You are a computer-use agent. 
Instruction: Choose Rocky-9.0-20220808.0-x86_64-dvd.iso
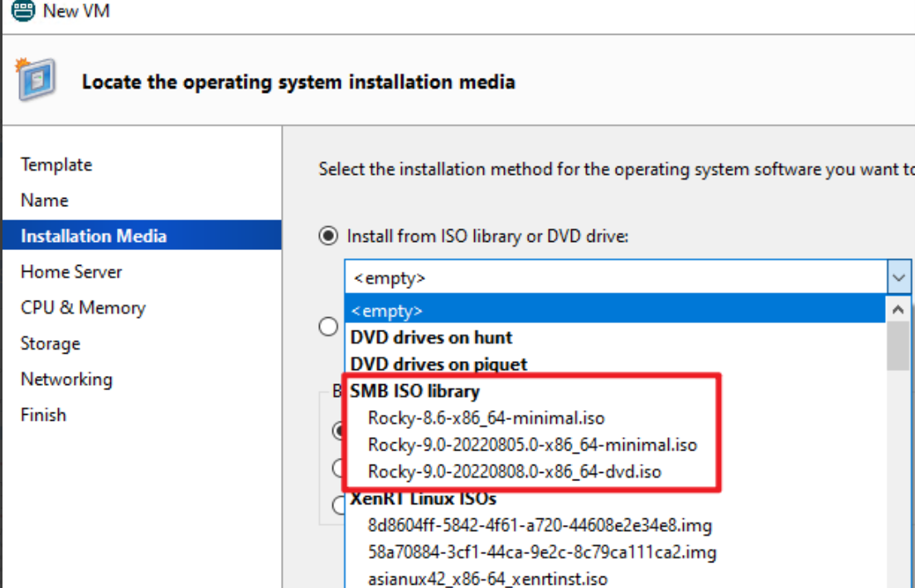point(515,471)
